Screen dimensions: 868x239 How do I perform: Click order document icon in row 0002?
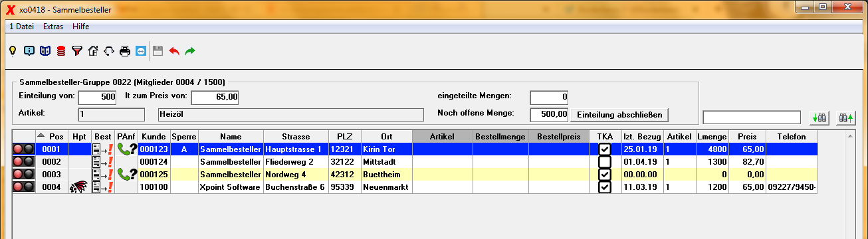click(103, 162)
